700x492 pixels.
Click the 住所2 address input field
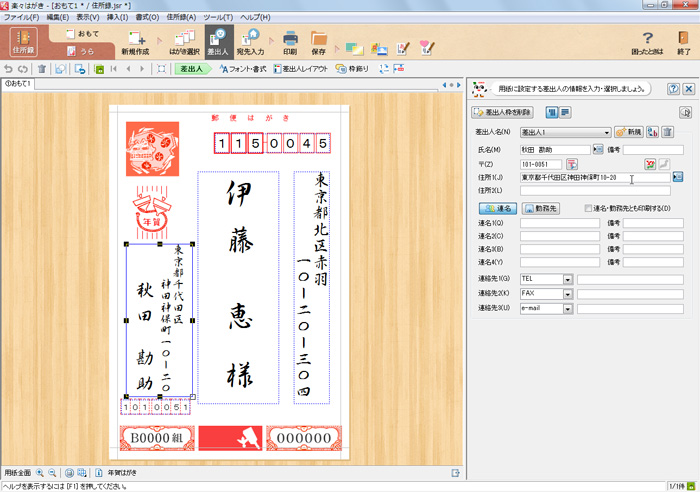tap(594, 190)
